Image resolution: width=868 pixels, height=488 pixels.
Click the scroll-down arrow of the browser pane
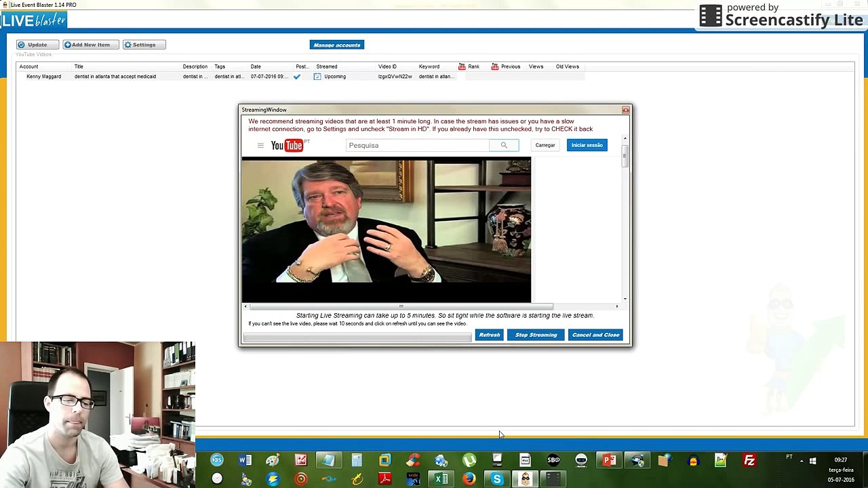coord(625,298)
